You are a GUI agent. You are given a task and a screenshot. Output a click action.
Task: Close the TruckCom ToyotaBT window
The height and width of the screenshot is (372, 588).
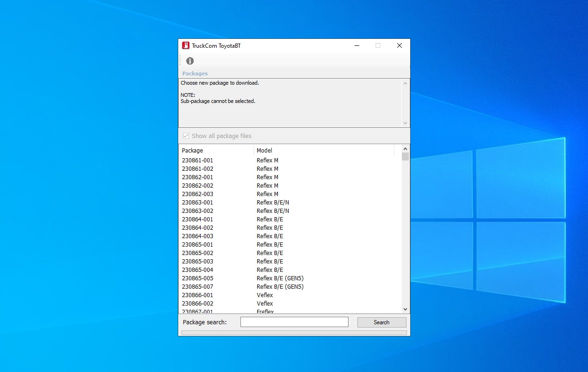click(x=399, y=46)
